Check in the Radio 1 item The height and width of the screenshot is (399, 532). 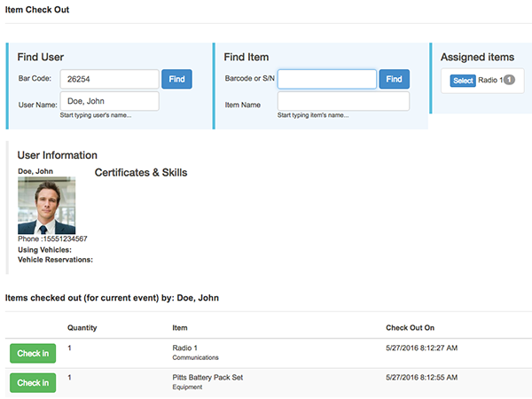coord(33,353)
